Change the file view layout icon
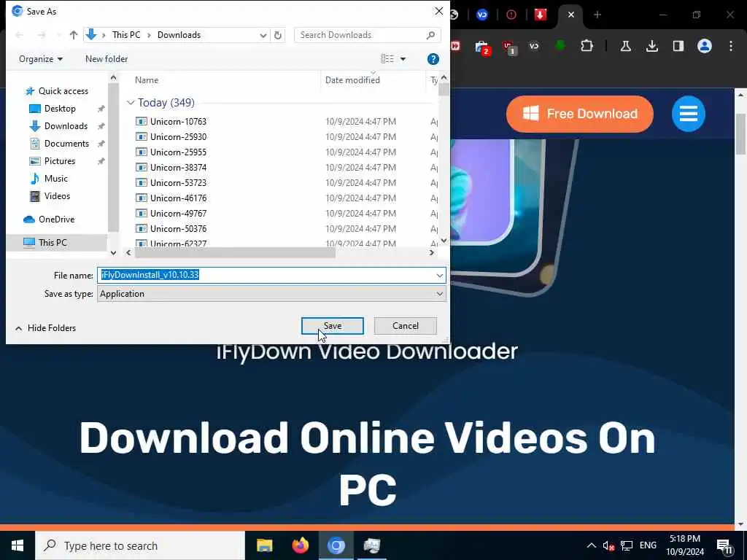Image resolution: width=747 pixels, height=560 pixels. [387, 59]
